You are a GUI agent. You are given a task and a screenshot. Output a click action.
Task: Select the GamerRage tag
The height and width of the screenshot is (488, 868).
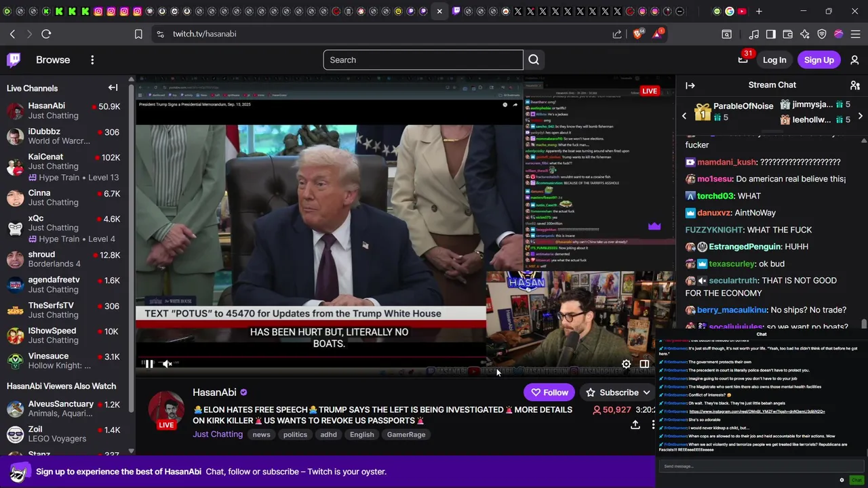406,434
